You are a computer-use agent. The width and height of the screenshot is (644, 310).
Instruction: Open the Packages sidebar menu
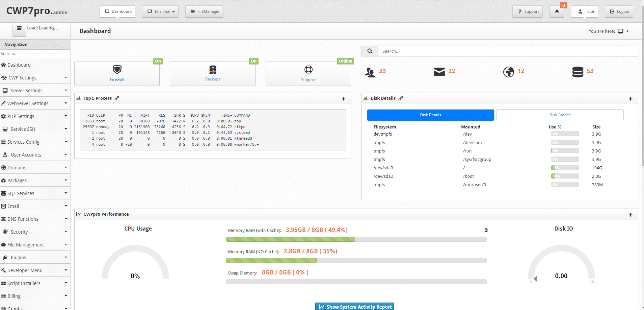click(x=35, y=181)
